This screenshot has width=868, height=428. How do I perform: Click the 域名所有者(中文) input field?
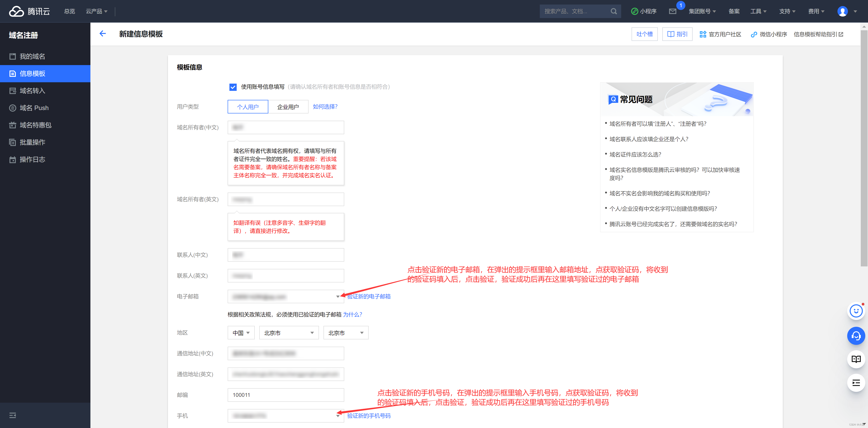286,127
